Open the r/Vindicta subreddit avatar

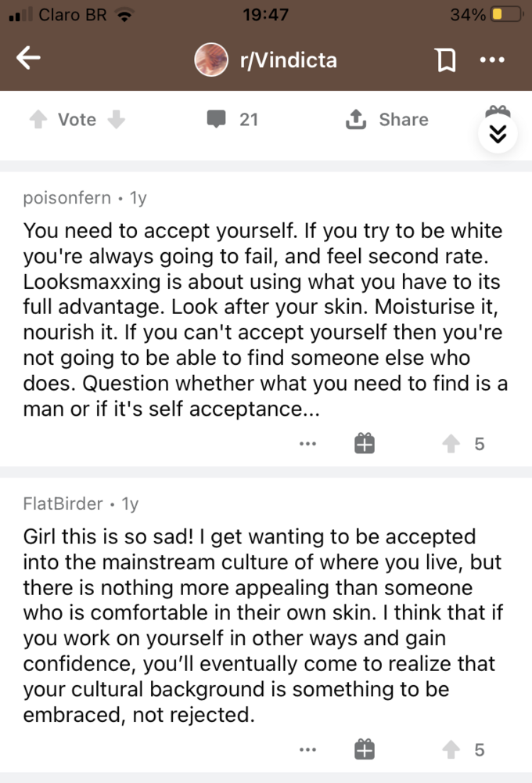click(211, 60)
